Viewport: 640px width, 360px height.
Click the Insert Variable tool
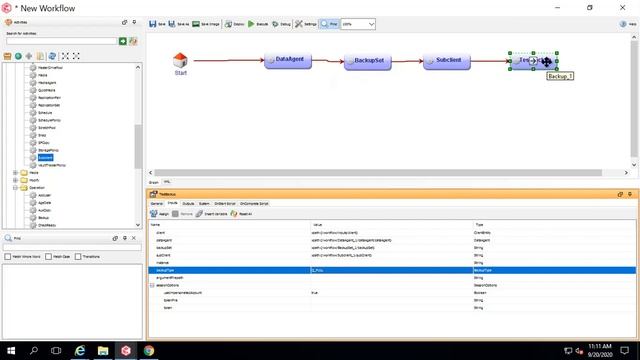(x=211, y=213)
